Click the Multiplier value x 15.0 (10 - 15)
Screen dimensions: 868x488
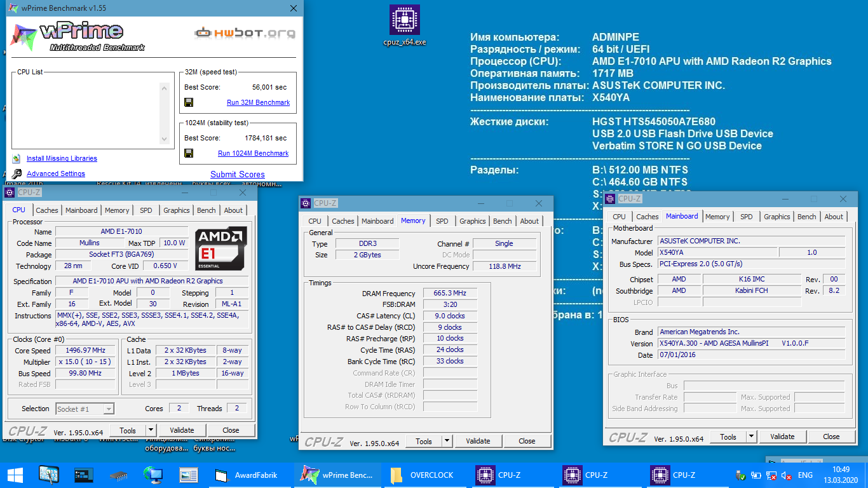[x=86, y=362]
